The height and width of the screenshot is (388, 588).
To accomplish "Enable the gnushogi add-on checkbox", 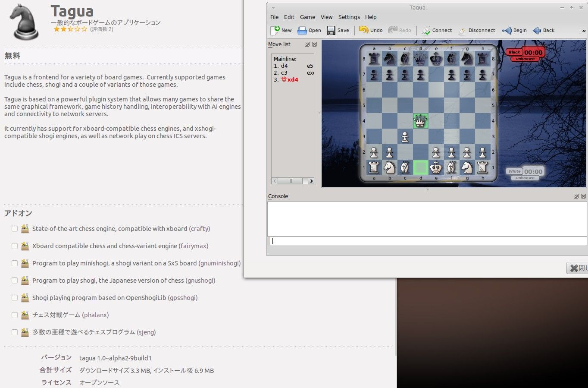I will point(15,281).
